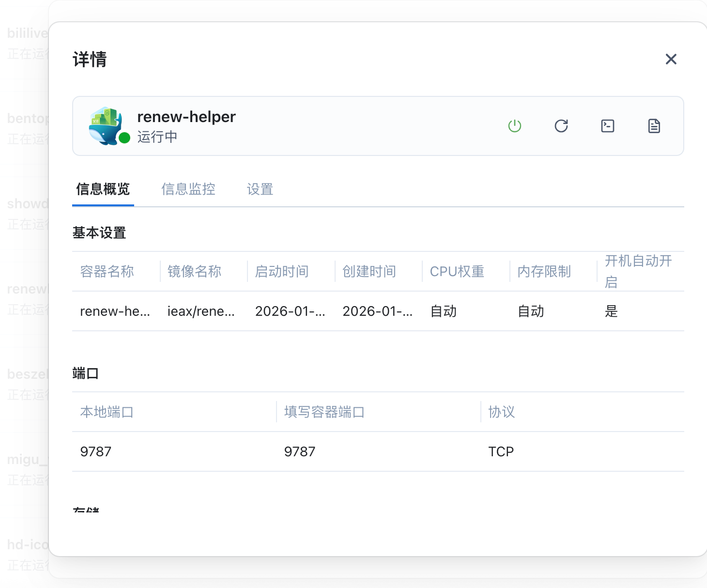Restart container using the refresh icon
707x588 pixels.
[x=561, y=126]
